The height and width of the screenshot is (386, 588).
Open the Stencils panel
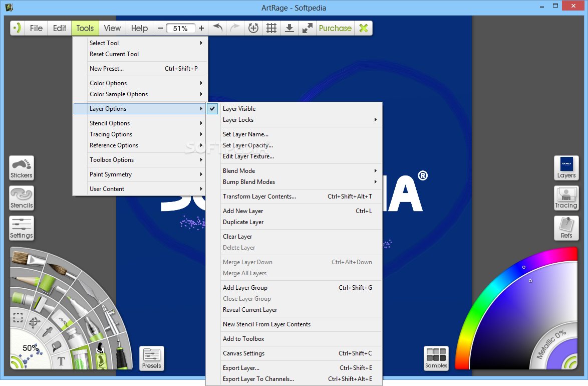[x=22, y=198]
